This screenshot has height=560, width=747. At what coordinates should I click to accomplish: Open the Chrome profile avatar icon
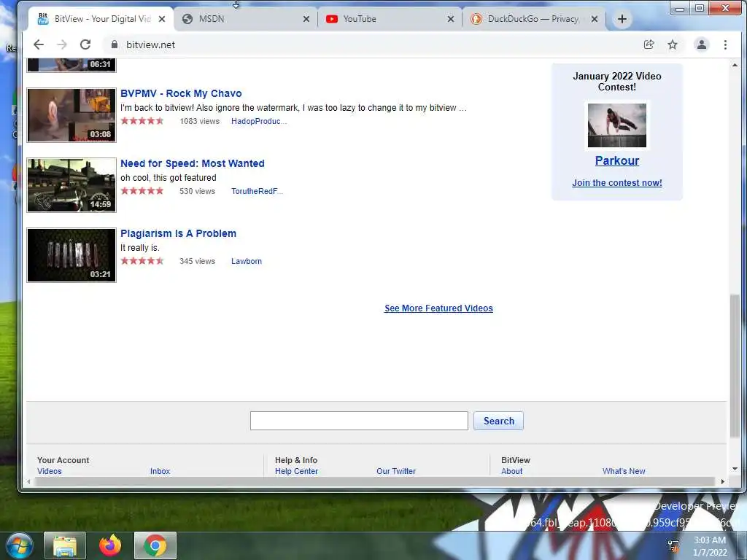pyautogui.click(x=702, y=44)
